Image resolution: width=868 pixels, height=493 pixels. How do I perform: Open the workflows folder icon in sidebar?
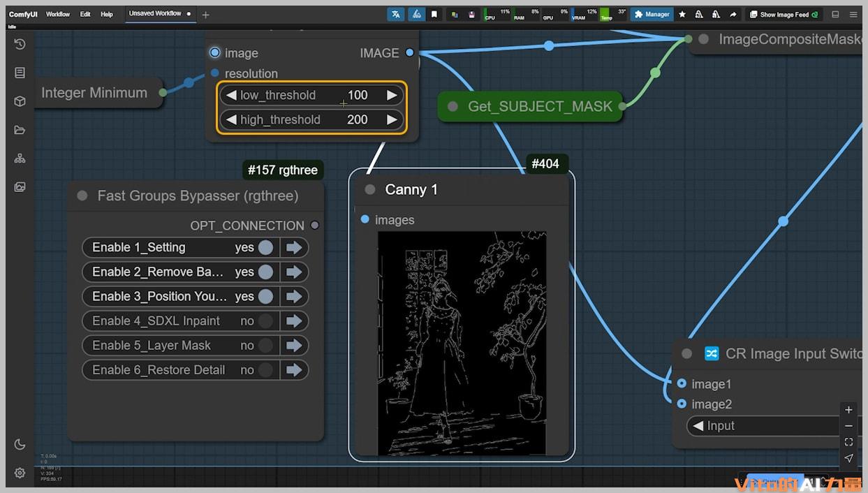coord(20,130)
